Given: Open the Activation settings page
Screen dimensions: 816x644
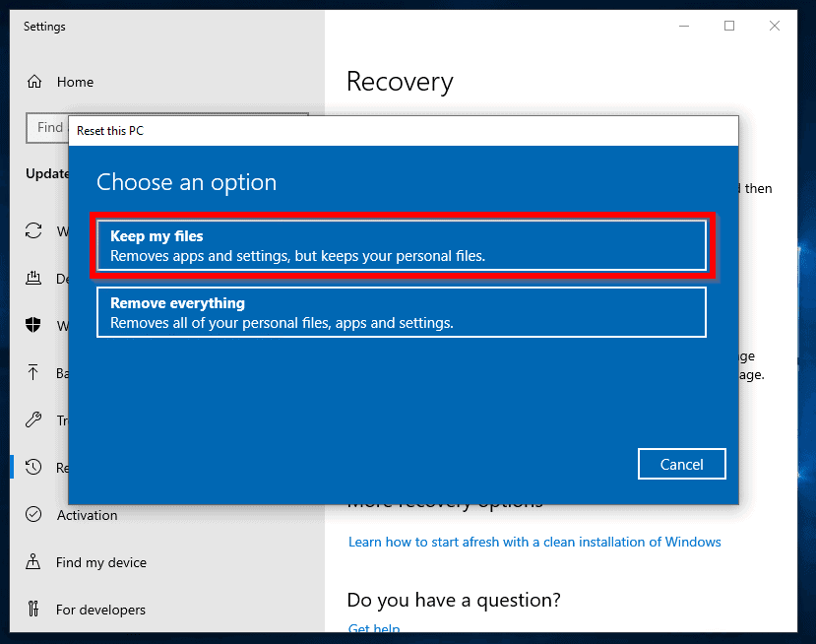Looking at the screenshot, I should (x=87, y=515).
